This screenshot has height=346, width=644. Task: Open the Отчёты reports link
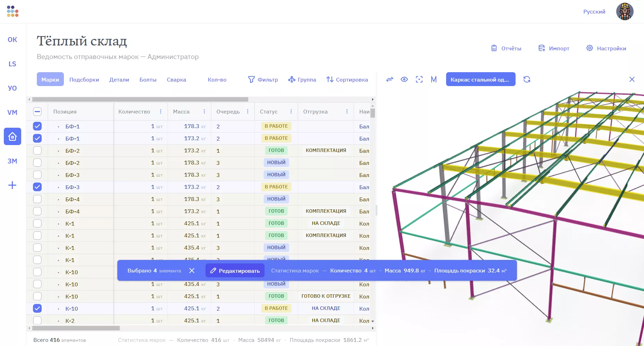506,48
